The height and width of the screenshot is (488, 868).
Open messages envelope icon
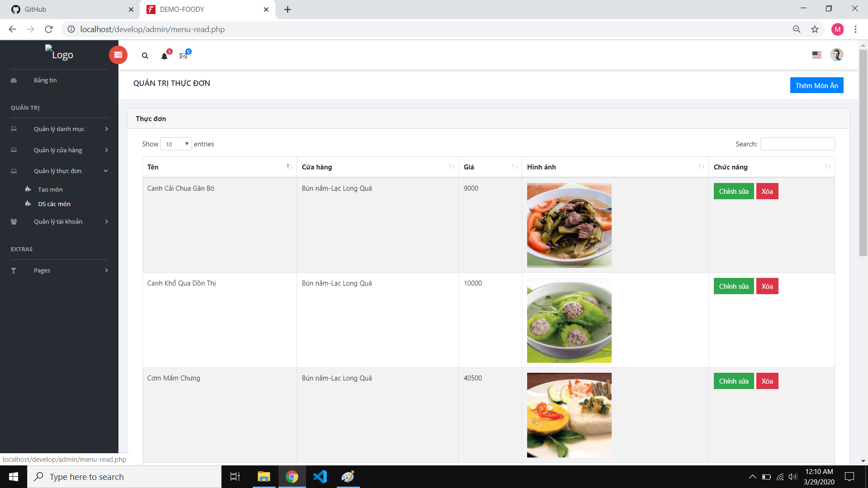pos(183,56)
